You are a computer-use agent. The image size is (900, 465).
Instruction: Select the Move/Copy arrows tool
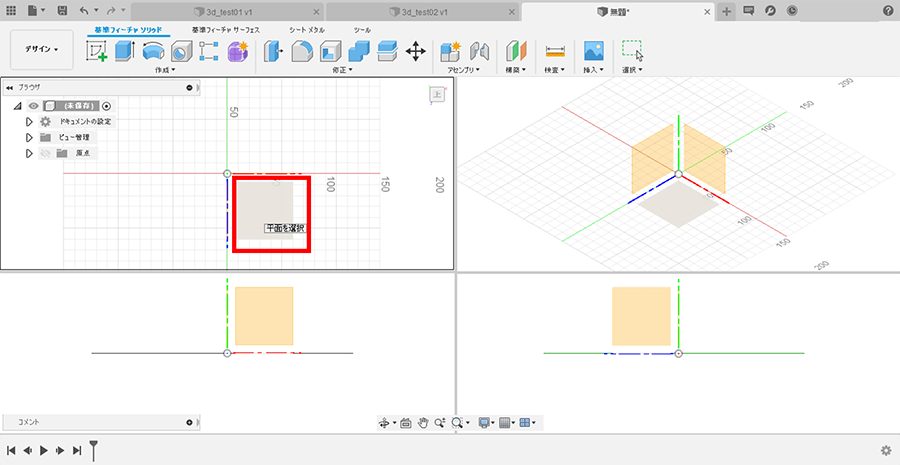click(416, 52)
